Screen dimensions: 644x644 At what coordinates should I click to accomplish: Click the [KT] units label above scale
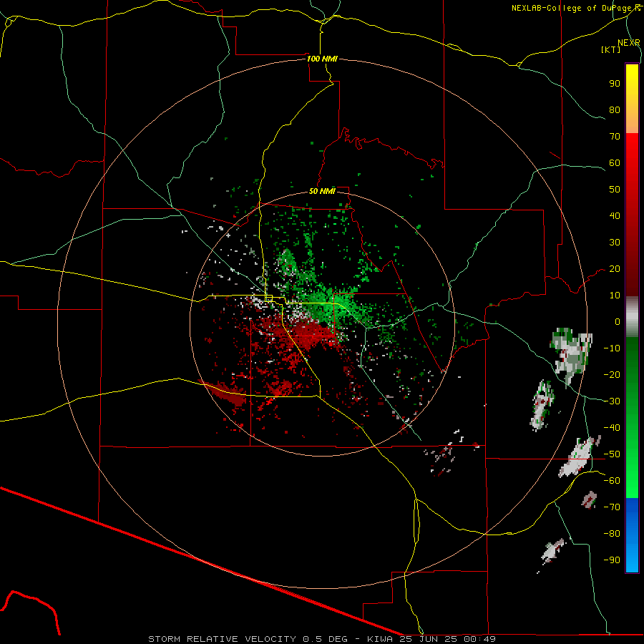[611, 49]
